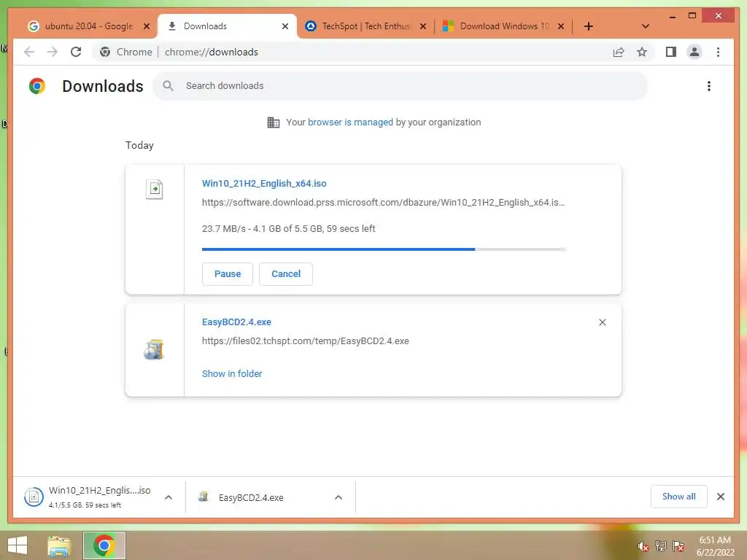
Task: Open the Action Center flag icon
Action: (678, 546)
